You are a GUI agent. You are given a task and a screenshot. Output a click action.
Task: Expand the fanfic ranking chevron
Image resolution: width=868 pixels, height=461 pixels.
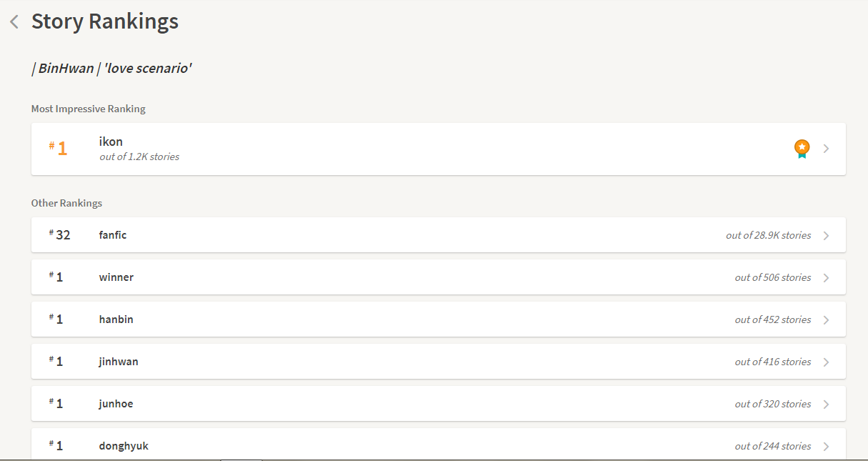tap(827, 235)
